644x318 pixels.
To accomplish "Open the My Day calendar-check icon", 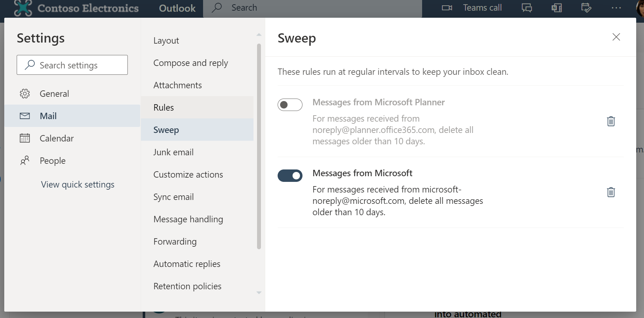I will click(586, 8).
